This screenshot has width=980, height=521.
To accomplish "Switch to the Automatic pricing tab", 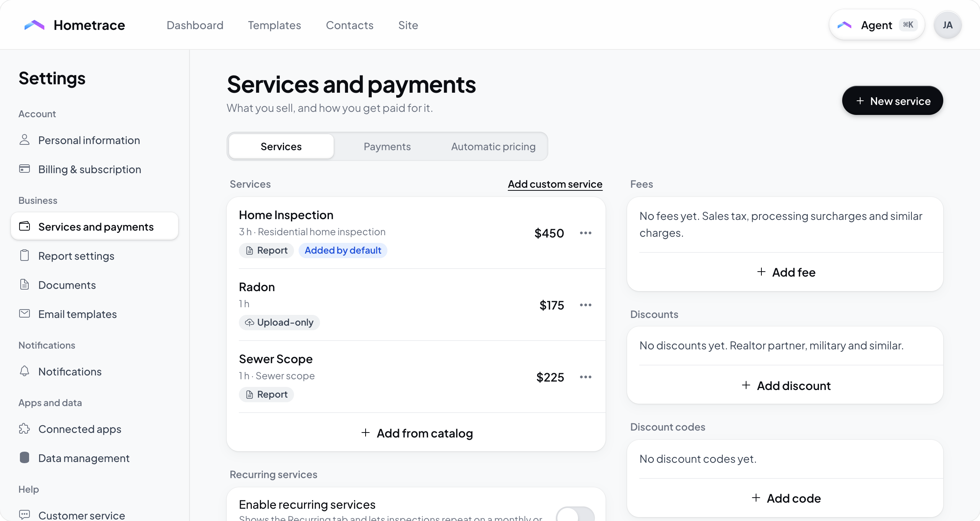I will click(x=493, y=146).
